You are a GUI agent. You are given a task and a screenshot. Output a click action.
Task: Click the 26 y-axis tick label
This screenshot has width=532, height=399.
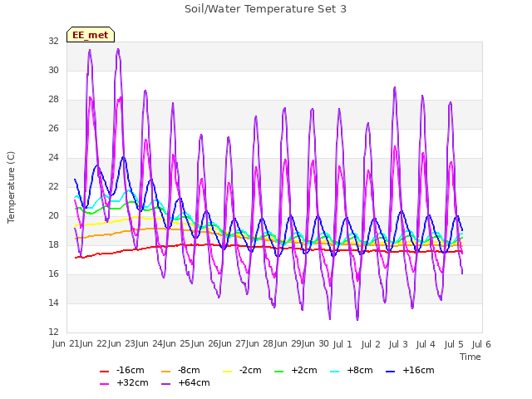pyautogui.click(x=53, y=129)
